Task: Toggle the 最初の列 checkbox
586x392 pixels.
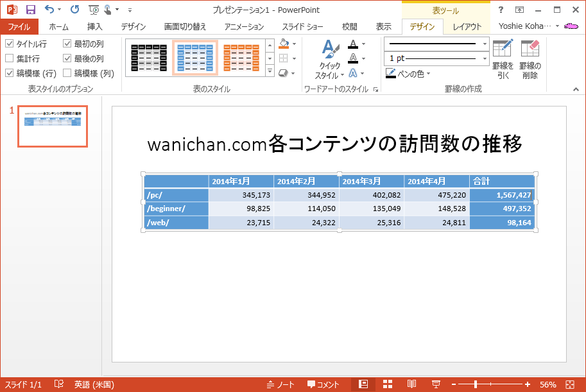Action: pyautogui.click(x=67, y=44)
